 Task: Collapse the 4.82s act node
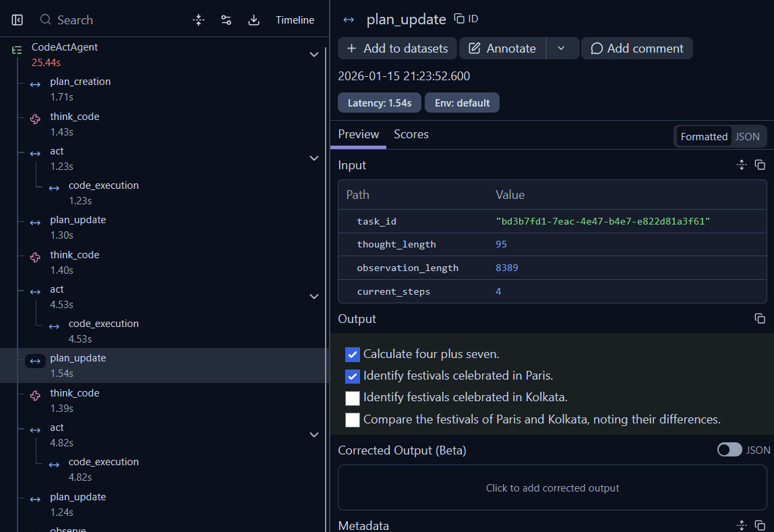pos(314,434)
